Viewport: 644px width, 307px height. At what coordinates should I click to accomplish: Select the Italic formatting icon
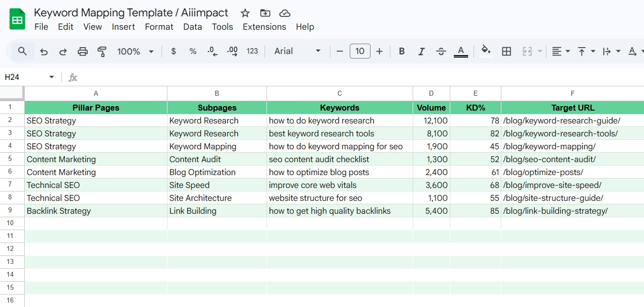(x=421, y=51)
